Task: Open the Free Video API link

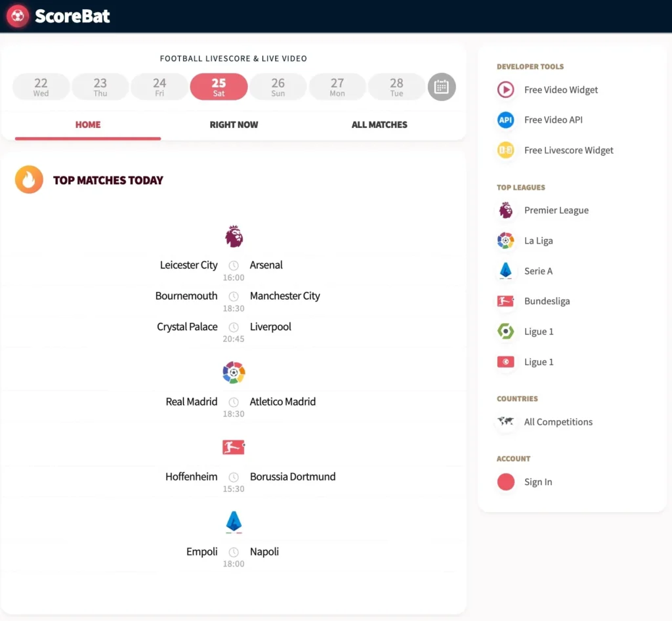Action: tap(553, 120)
